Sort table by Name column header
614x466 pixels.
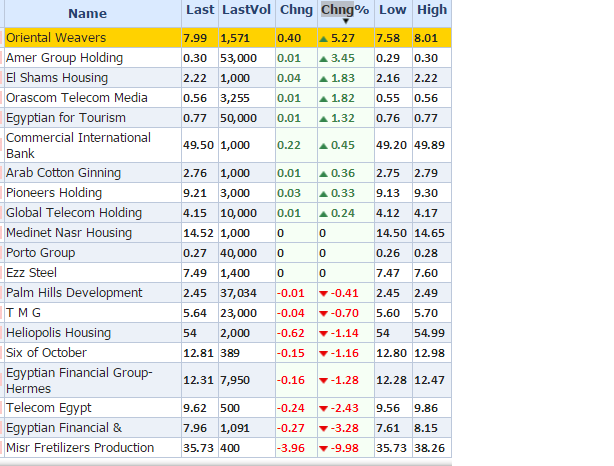(87, 14)
